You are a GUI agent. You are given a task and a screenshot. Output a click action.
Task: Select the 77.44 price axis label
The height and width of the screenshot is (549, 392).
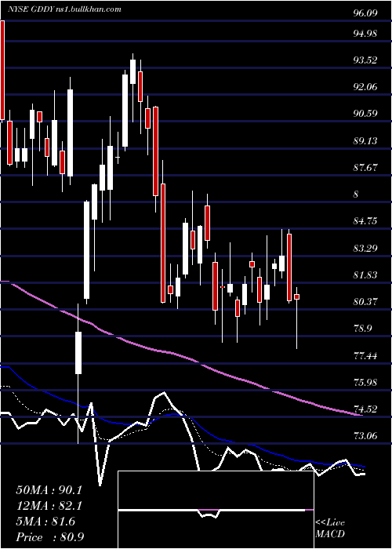click(x=365, y=356)
